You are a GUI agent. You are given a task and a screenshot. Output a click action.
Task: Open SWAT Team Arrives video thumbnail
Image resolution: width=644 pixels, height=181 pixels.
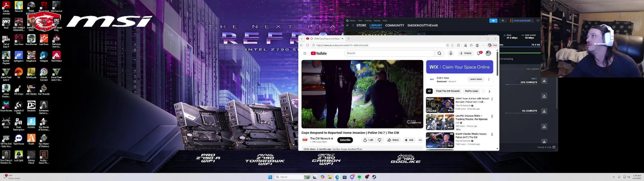pos(440,105)
